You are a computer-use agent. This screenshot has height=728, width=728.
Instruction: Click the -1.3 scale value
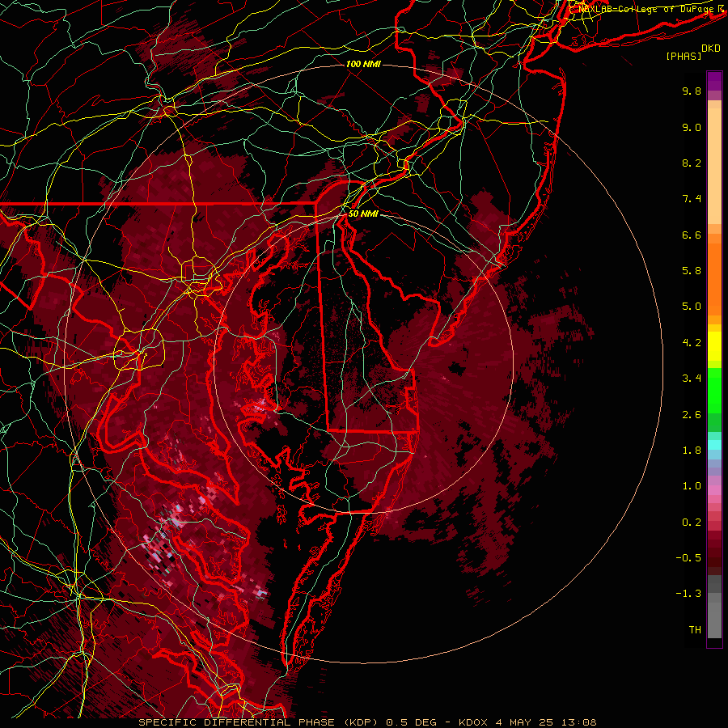point(688,594)
